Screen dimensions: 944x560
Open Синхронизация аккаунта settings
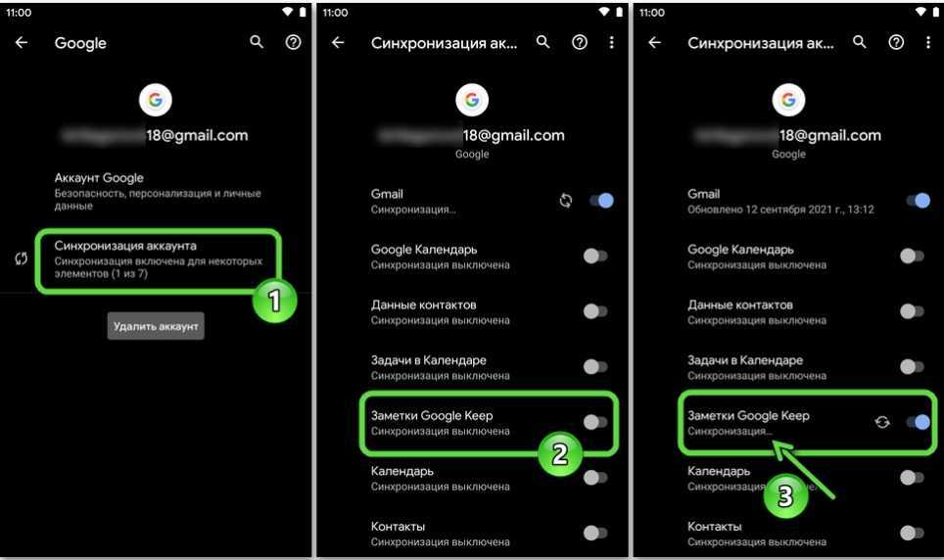point(159,259)
